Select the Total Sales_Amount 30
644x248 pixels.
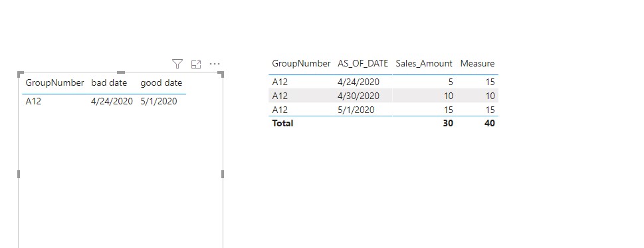[448, 123]
